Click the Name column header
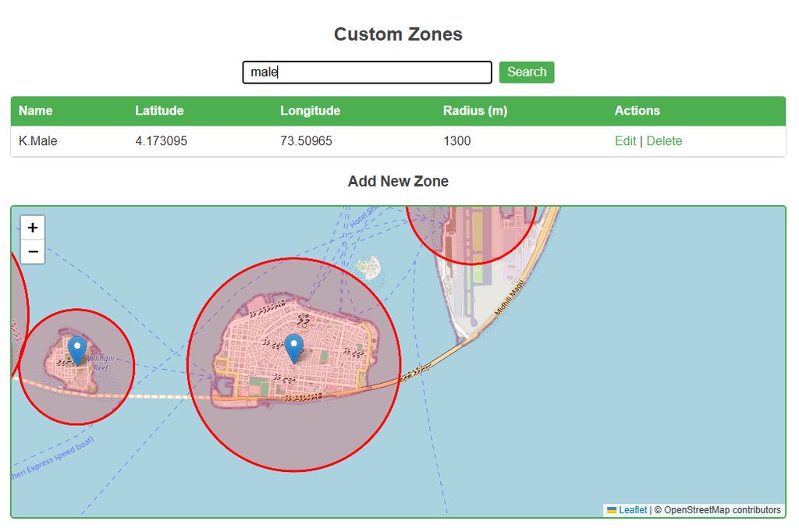 tap(36, 111)
